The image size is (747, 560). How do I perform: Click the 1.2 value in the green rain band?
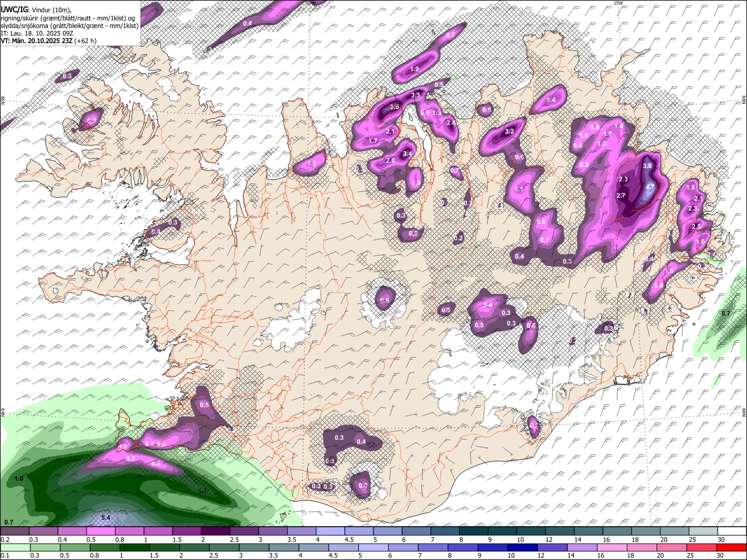(x=203, y=491)
